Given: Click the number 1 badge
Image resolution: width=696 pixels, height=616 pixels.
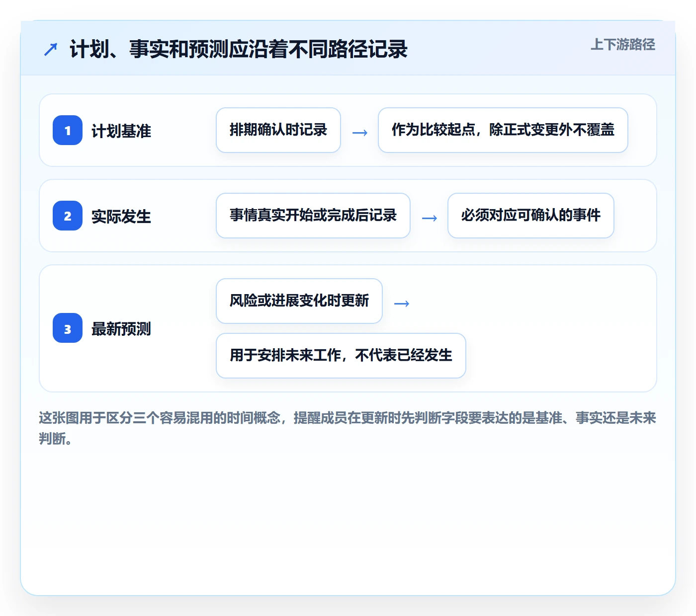Looking at the screenshot, I should (x=68, y=130).
